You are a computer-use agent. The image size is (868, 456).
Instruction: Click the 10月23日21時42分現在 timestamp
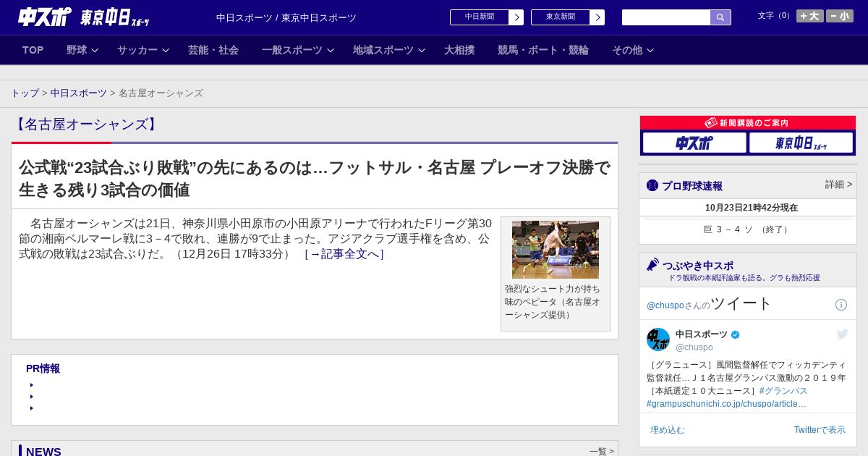pos(752,208)
